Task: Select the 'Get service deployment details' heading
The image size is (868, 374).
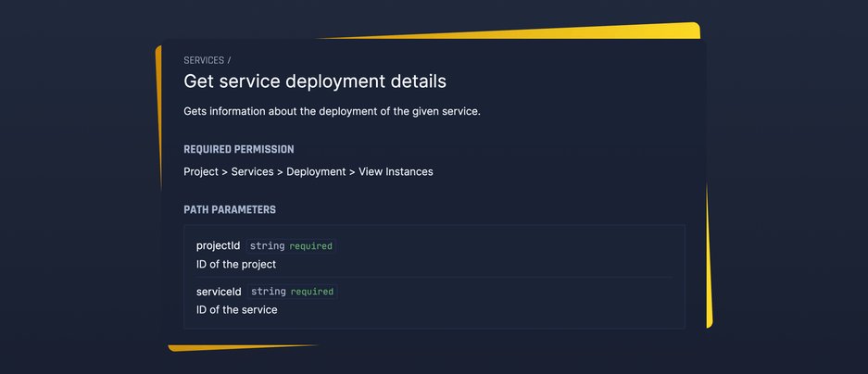Action: coord(315,81)
